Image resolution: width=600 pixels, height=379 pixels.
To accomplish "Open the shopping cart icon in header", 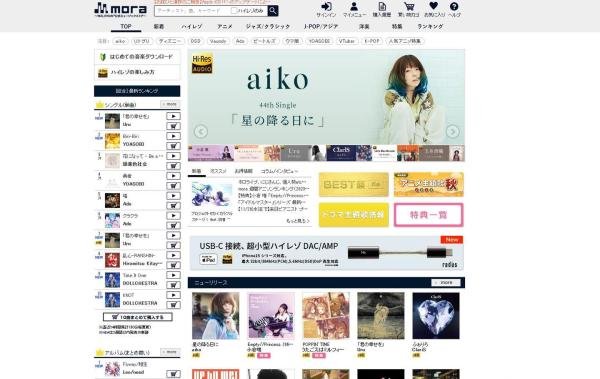I will pyautogui.click(x=409, y=10).
